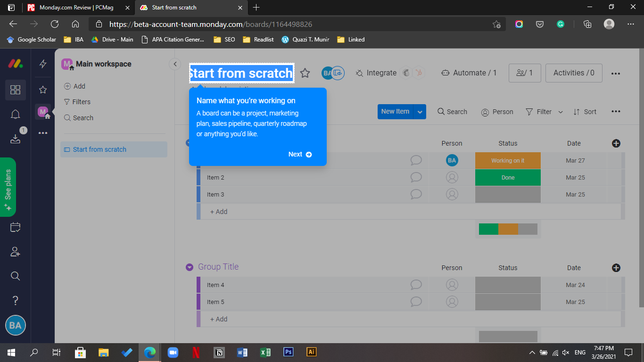
Task: Open the Activities / 0 button
Action: click(x=574, y=73)
